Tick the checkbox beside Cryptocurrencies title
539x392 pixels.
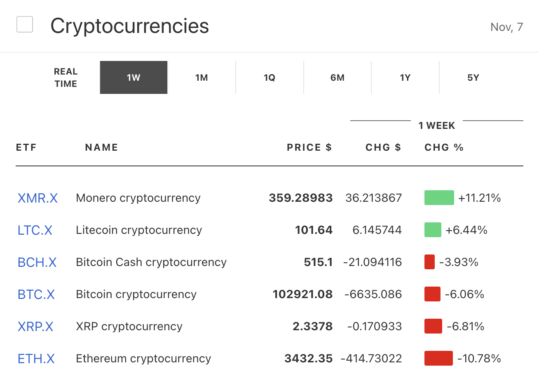pyautogui.click(x=25, y=24)
